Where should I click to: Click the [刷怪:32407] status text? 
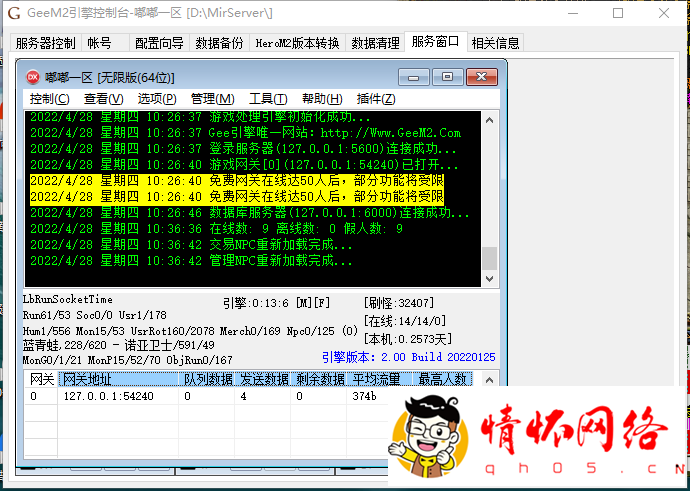pos(399,303)
